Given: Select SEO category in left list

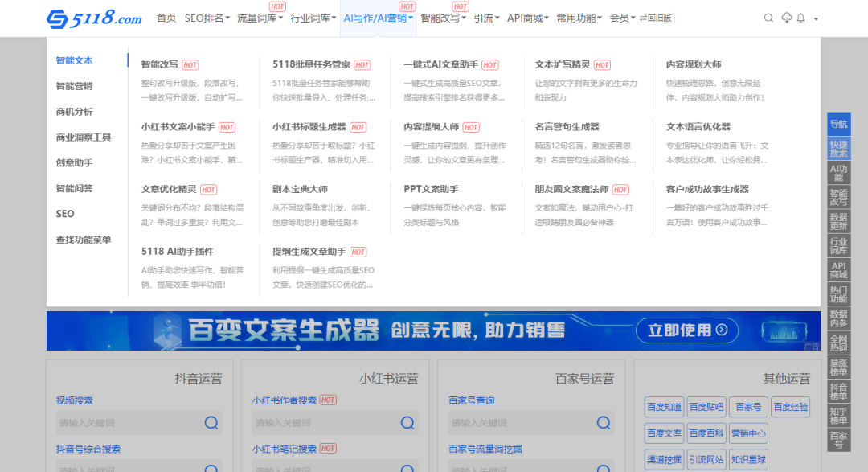Looking at the screenshot, I should tap(65, 214).
